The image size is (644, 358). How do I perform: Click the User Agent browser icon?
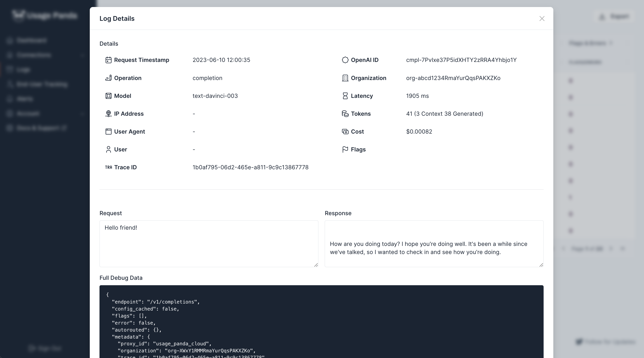(108, 132)
